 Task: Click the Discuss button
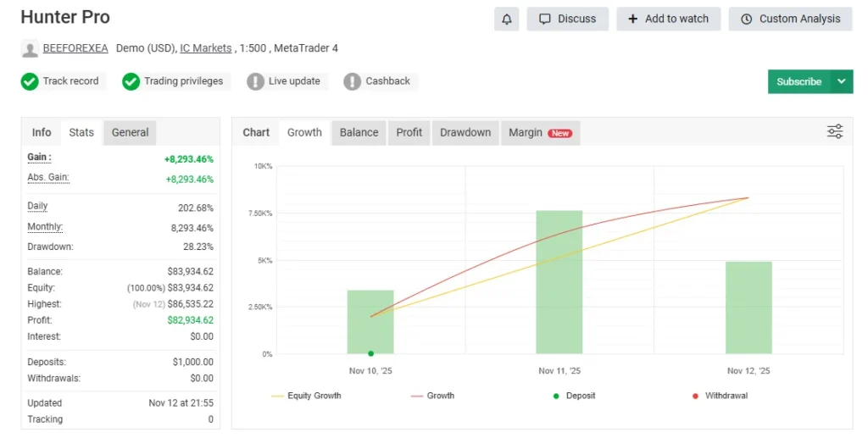tap(567, 19)
